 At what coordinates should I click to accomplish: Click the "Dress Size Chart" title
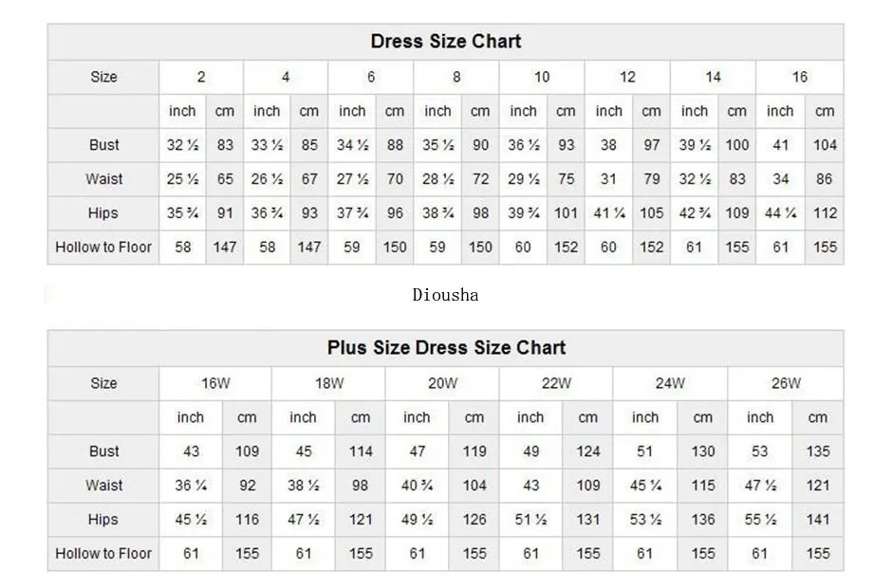445,42
